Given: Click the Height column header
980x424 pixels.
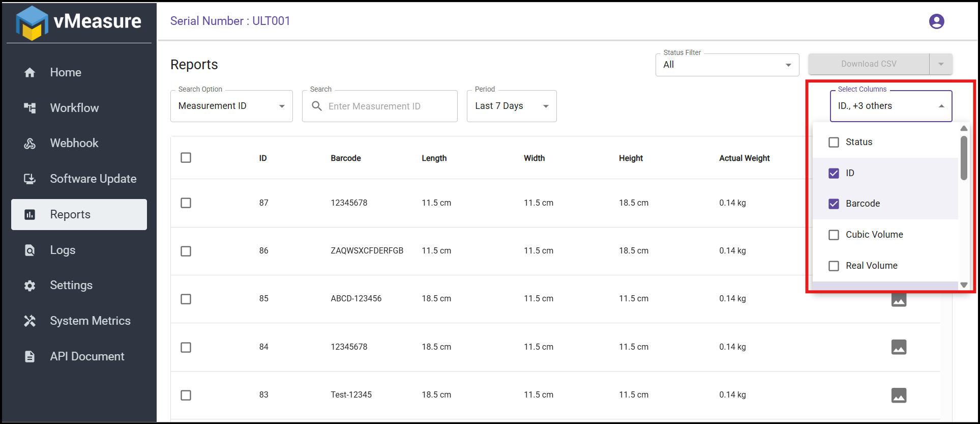Looking at the screenshot, I should pyautogui.click(x=631, y=158).
